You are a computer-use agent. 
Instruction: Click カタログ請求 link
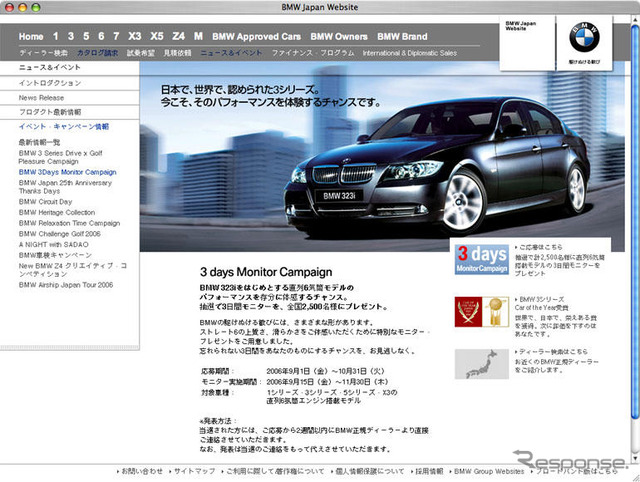(98, 53)
